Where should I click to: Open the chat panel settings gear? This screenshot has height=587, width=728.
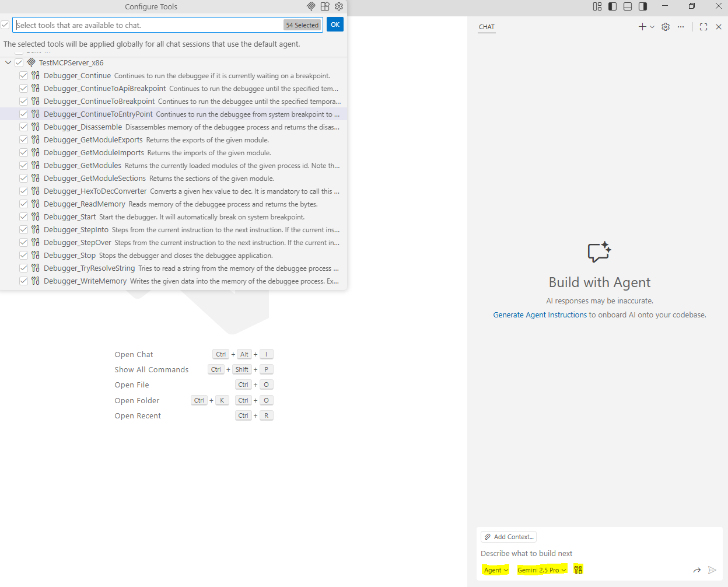[x=666, y=27]
